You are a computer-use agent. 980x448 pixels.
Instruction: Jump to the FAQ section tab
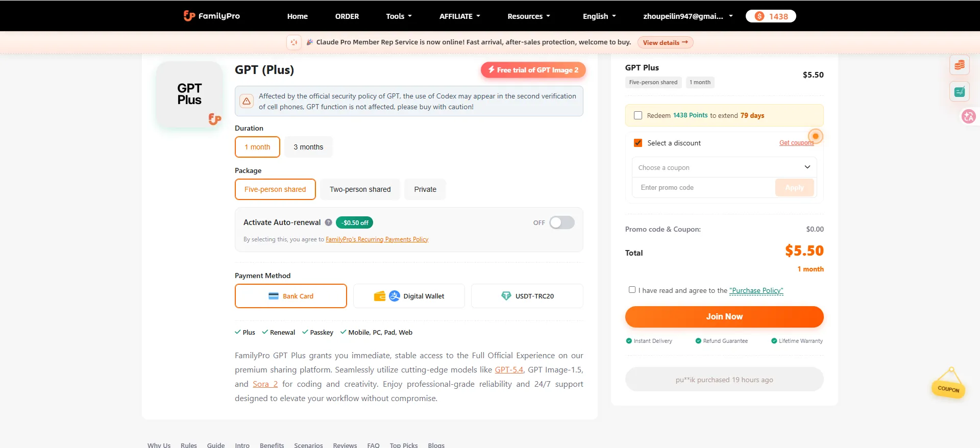(x=373, y=445)
